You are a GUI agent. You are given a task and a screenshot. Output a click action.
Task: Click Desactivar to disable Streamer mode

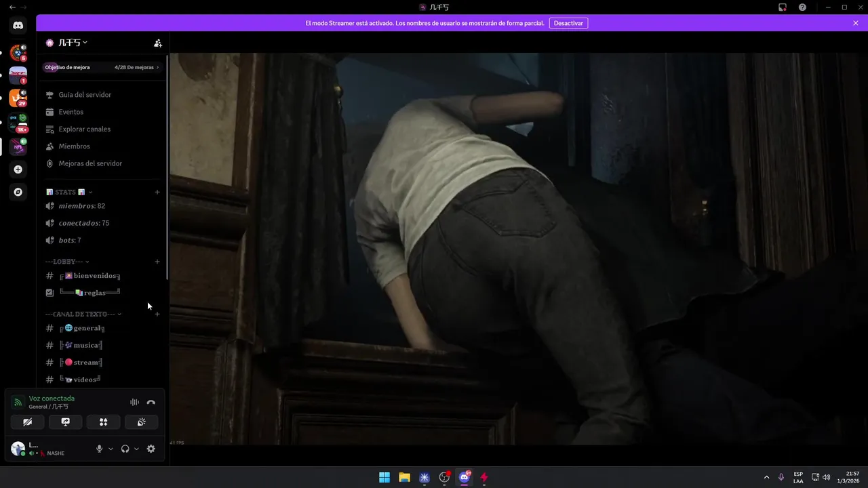pos(568,23)
